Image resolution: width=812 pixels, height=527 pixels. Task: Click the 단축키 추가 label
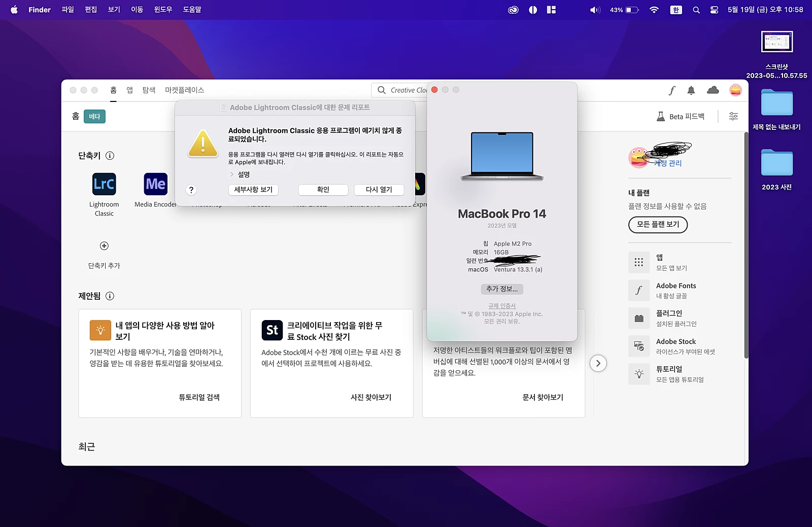[x=104, y=266]
